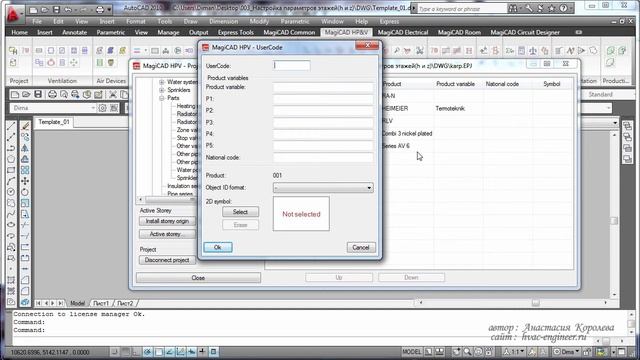This screenshot has height=360, width=640.
Task: Click New in the Quick Access toolbar
Action: tap(33, 9)
